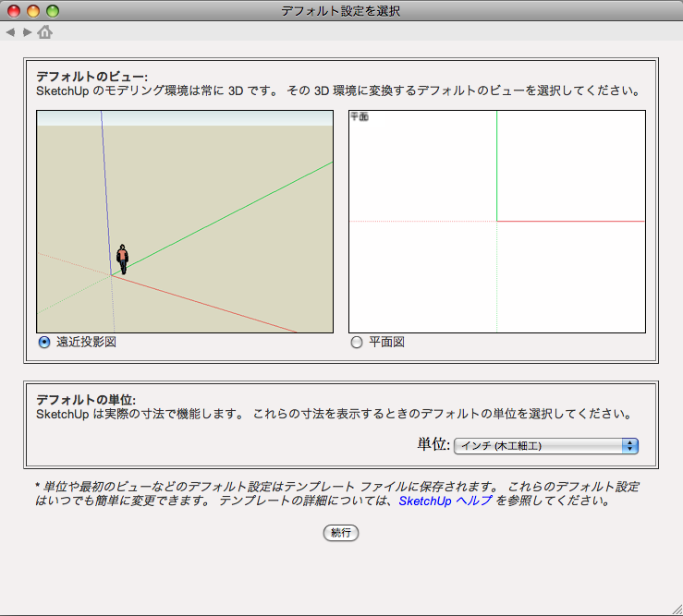Minimize the window with yellow button
This screenshot has height=616, width=683.
tap(33, 11)
